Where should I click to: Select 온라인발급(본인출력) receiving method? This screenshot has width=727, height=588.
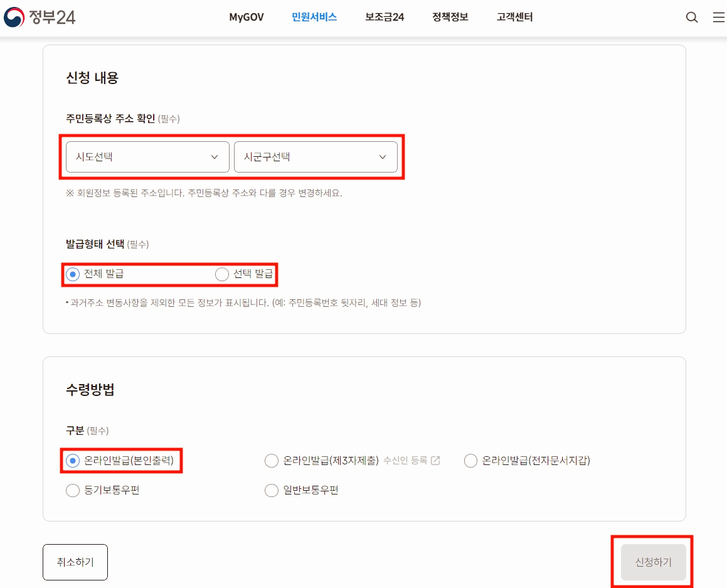point(72,460)
